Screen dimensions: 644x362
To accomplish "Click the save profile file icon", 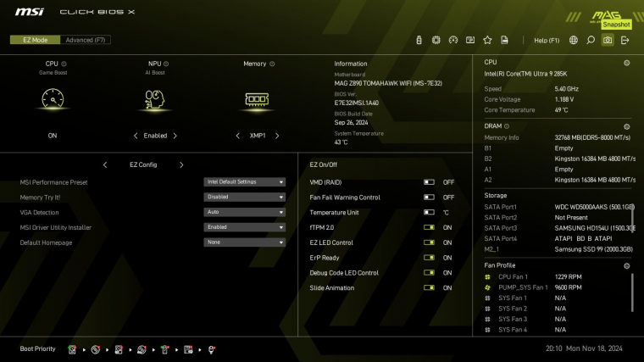I will (x=504, y=40).
